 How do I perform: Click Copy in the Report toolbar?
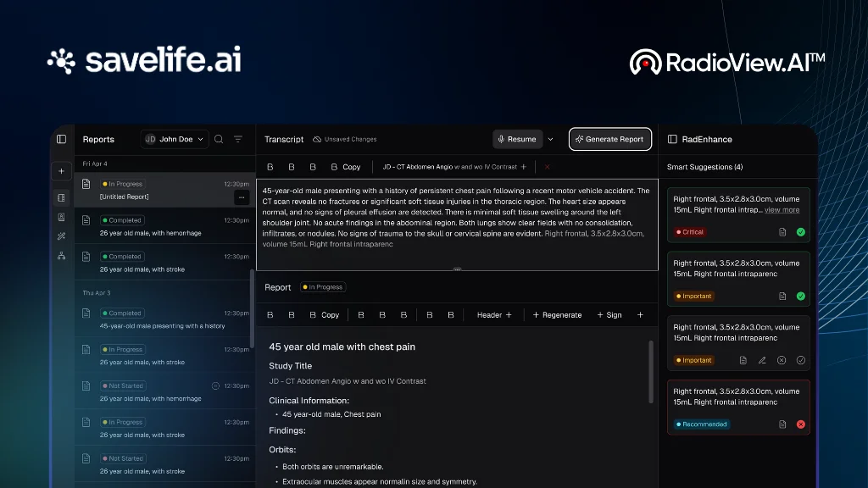tap(325, 315)
